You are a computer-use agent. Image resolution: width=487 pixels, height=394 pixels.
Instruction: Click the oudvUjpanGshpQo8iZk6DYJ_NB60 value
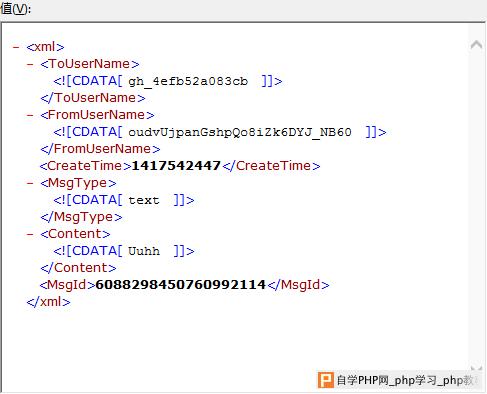240,132
